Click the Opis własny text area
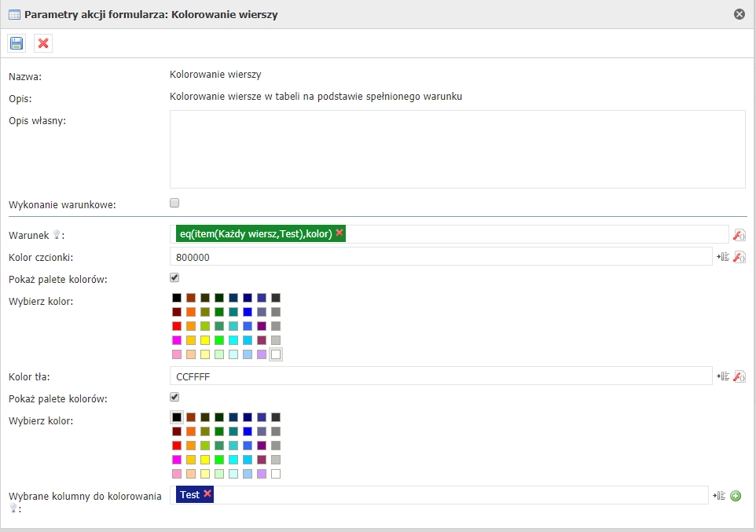 coord(457,149)
